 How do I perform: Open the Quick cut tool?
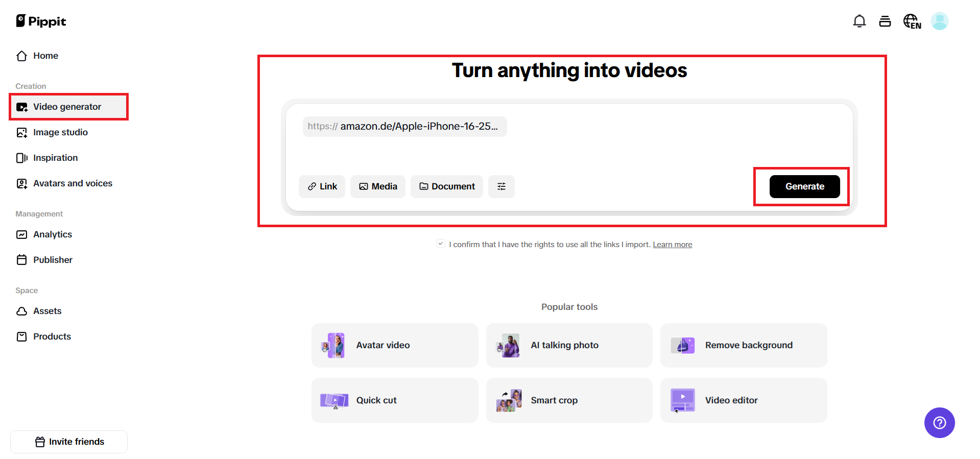[395, 400]
